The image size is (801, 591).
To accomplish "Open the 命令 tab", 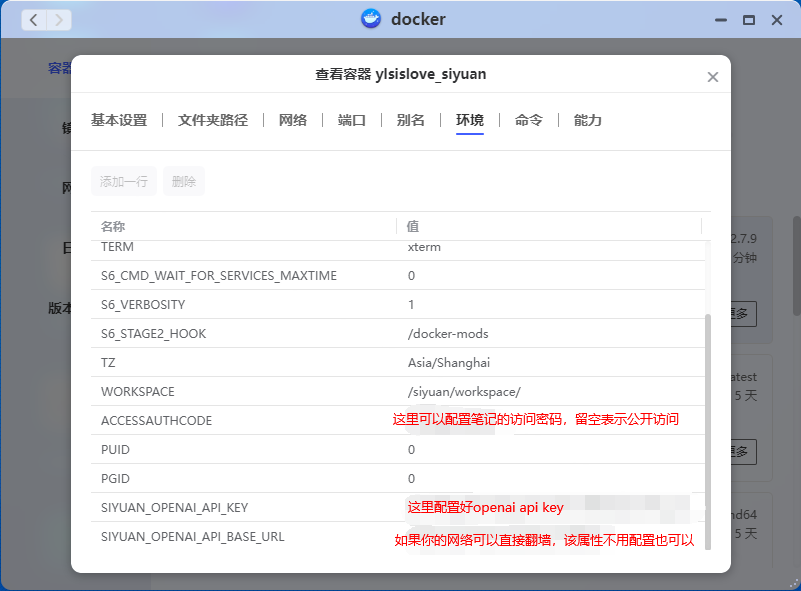I will pos(529,120).
